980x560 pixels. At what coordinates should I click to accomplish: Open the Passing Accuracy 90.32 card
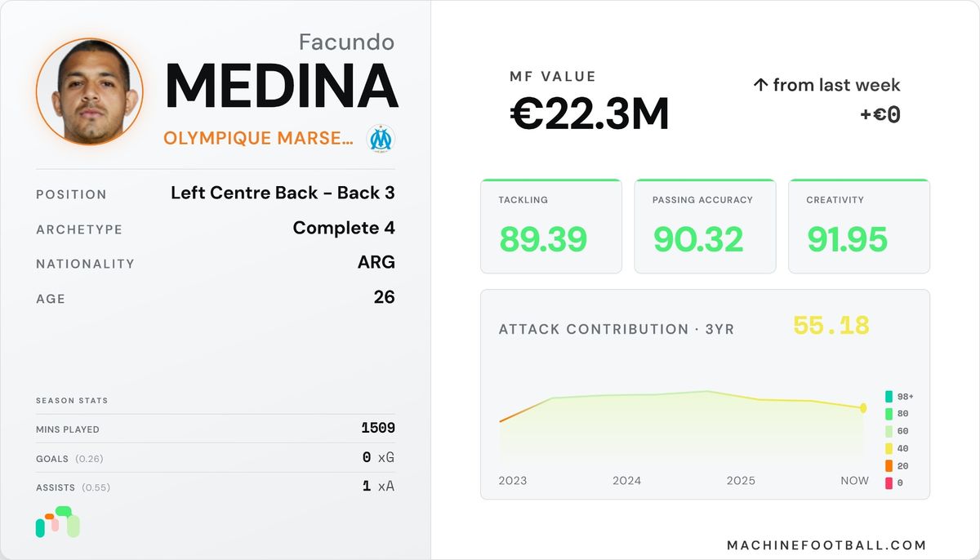[705, 226]
